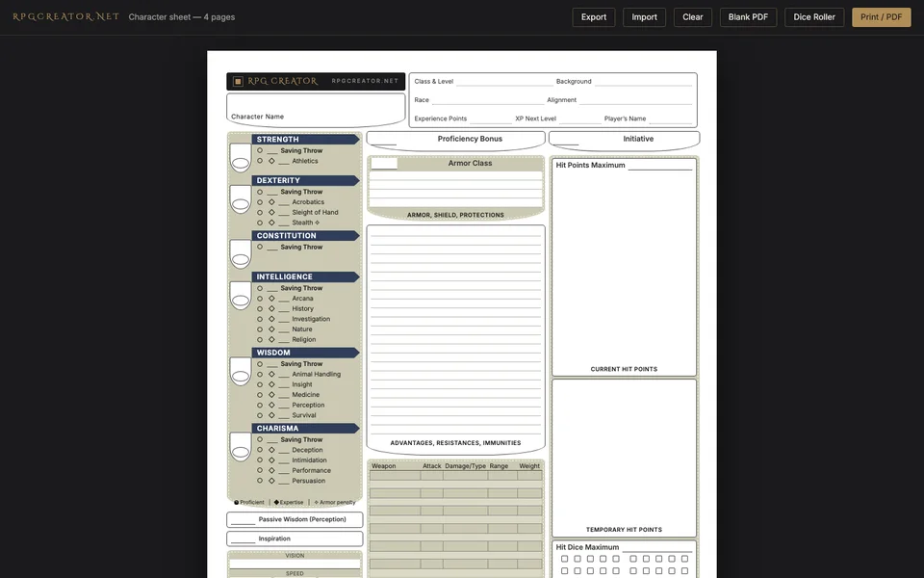Click the Wisdom score shield
This screenshot has height=578, width=924.
coord(241,372)
